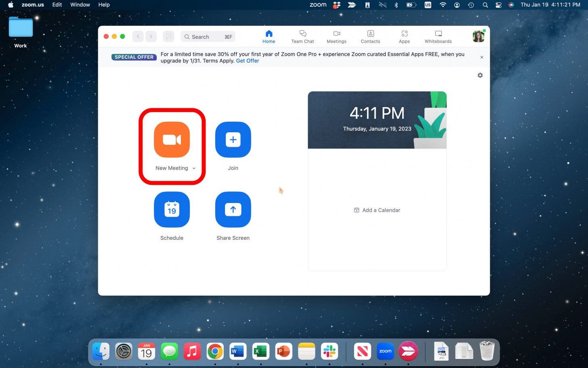Switch to the Home tab
This screenshot has height=368, width=588.
coord(269,36)
